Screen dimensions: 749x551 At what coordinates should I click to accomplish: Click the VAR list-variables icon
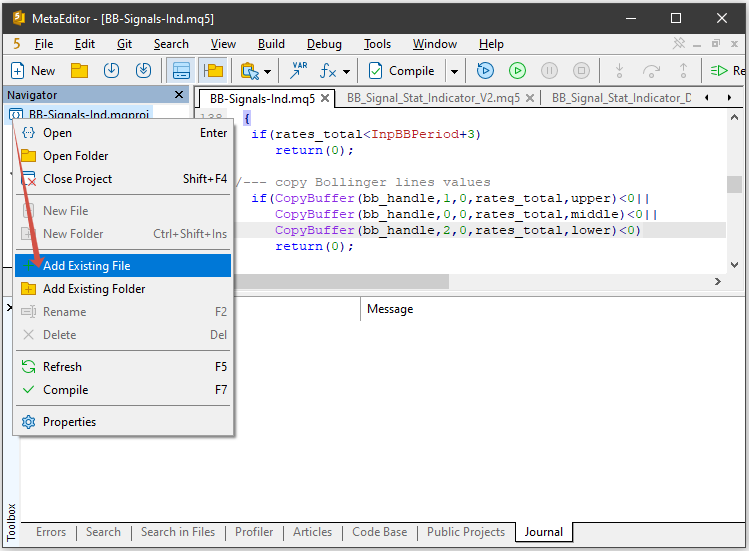point(299,71)
